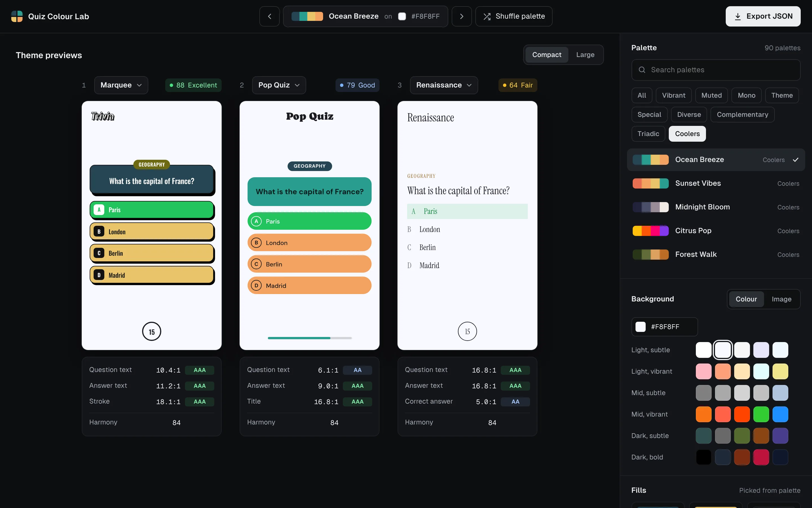The height and width of the screenshot is (508, 812).
Task: Open the Renaissance theme dropdown
Action: pos(444,85)
